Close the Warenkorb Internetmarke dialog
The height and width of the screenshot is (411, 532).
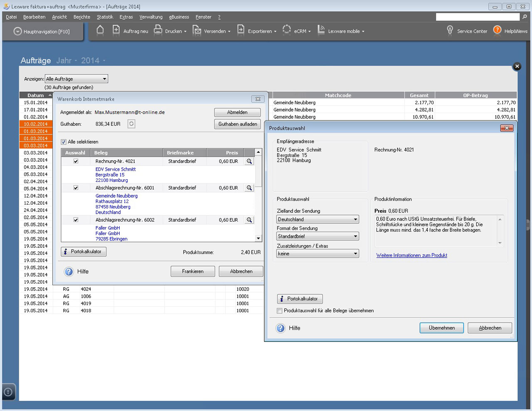point(258,99)
